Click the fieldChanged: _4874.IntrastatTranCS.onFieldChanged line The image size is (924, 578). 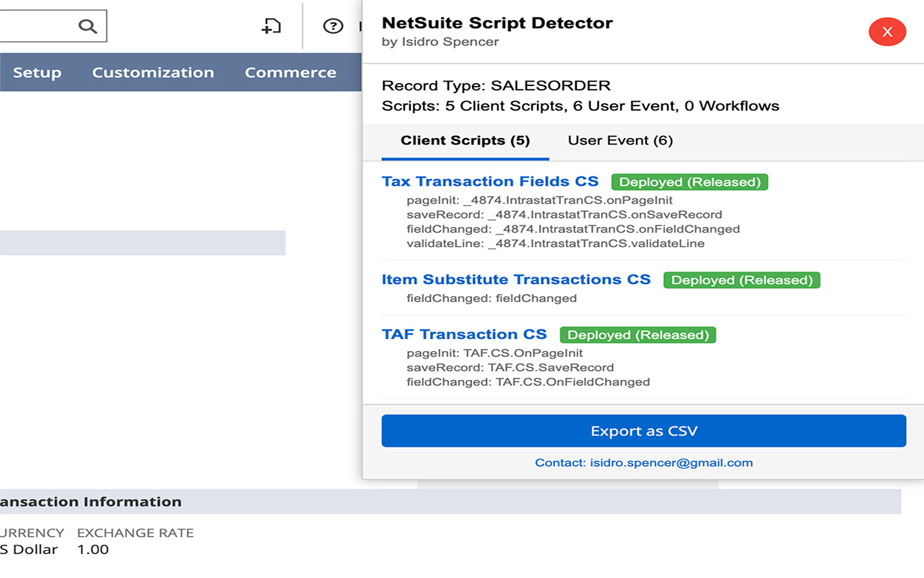(573, 229)
